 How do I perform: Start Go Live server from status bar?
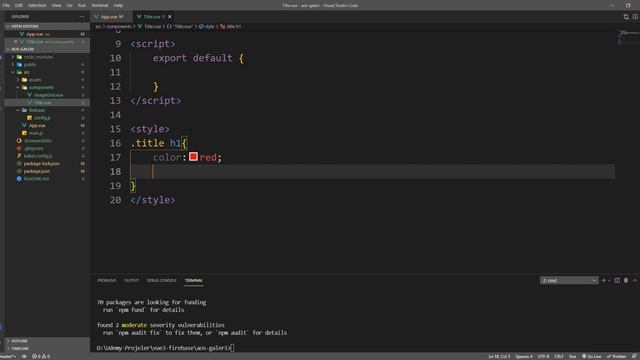(591, 356)
